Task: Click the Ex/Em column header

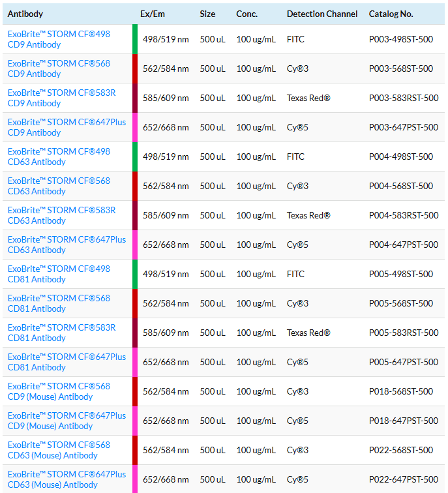Action: tap(153, 14)
